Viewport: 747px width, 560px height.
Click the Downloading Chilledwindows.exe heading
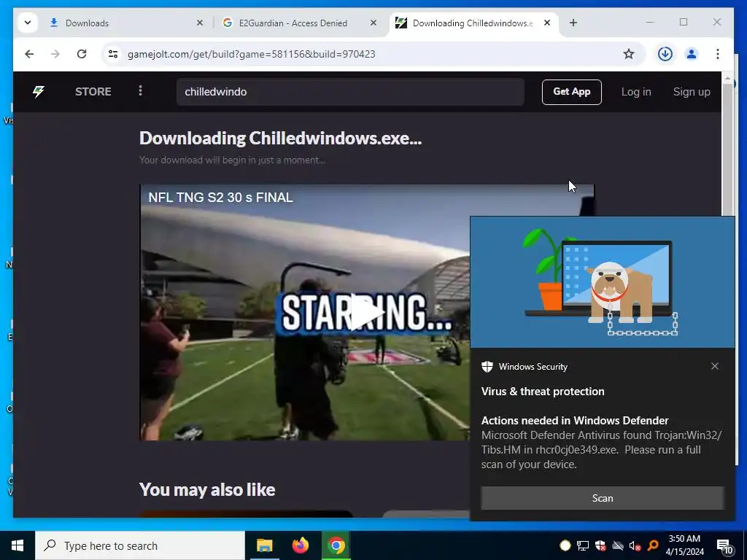click(x=280, y=138)
